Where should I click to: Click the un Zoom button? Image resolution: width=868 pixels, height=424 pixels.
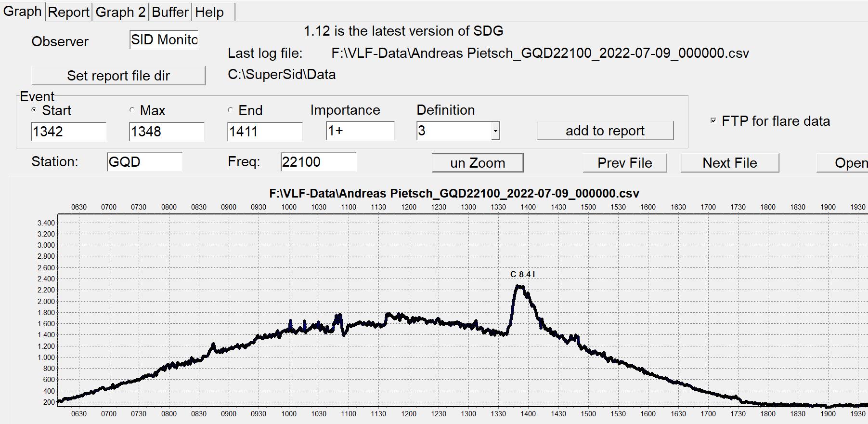(478, 163)
